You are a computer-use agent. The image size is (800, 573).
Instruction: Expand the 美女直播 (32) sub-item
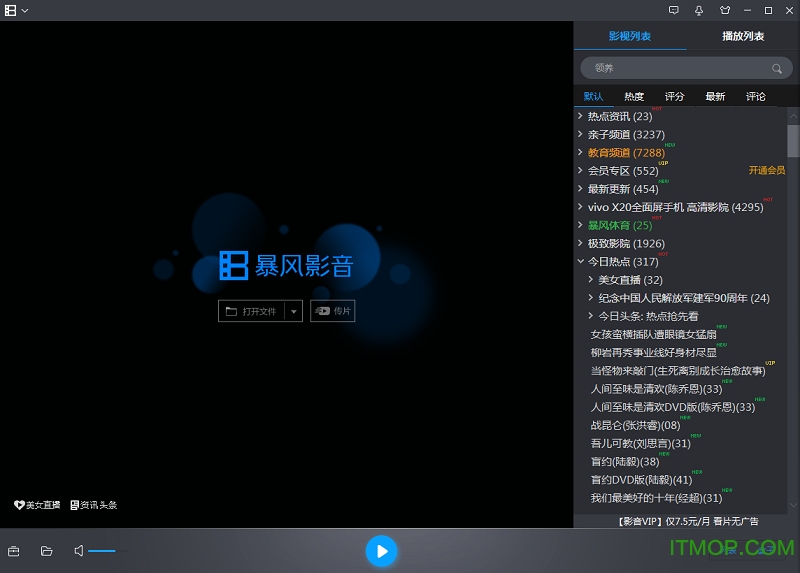(x=591, y=280)
